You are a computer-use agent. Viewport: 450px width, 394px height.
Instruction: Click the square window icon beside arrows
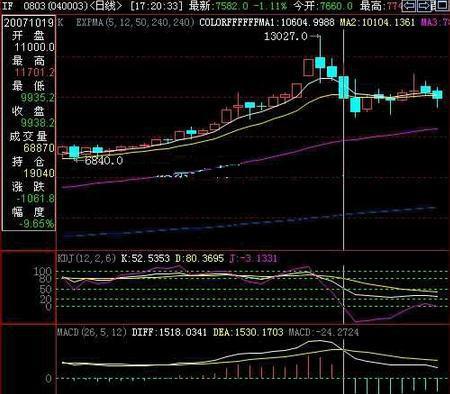click(442, 5)
